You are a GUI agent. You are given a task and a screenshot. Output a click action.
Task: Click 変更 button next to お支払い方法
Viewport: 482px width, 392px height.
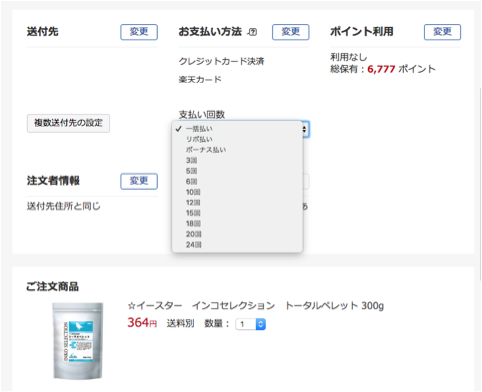(291, 32)
